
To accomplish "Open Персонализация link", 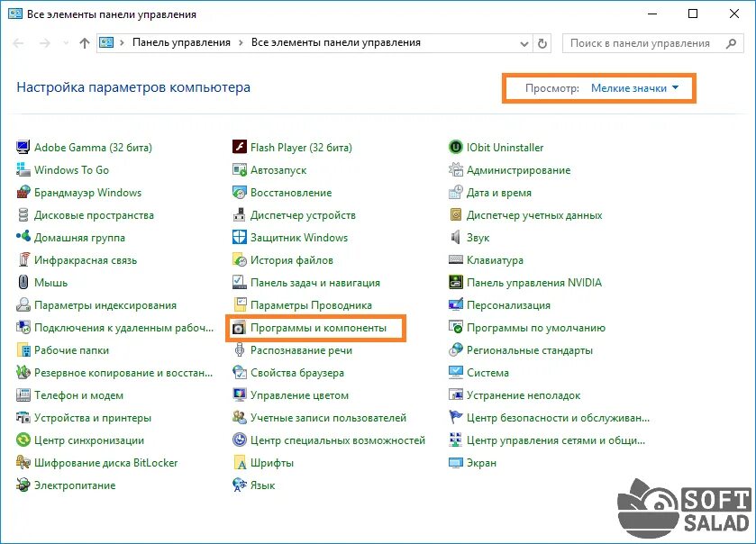I will coord(508,305).
